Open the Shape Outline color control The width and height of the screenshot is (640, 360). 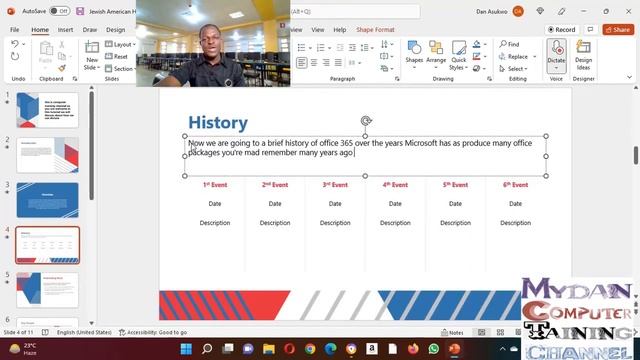coord(476,56)
